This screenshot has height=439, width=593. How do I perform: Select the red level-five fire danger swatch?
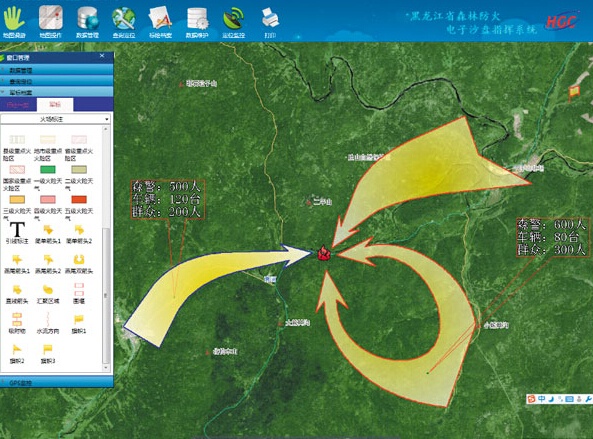point(79,199)
